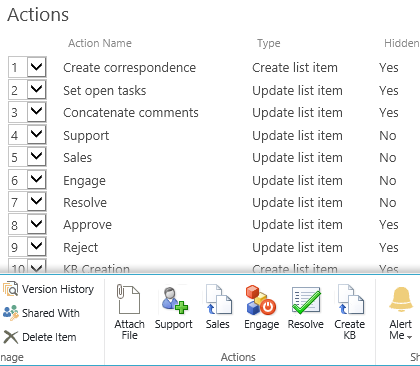This screenshot has width=420, height=366.
Task: Click Delete Item
Action: point(40,337)
